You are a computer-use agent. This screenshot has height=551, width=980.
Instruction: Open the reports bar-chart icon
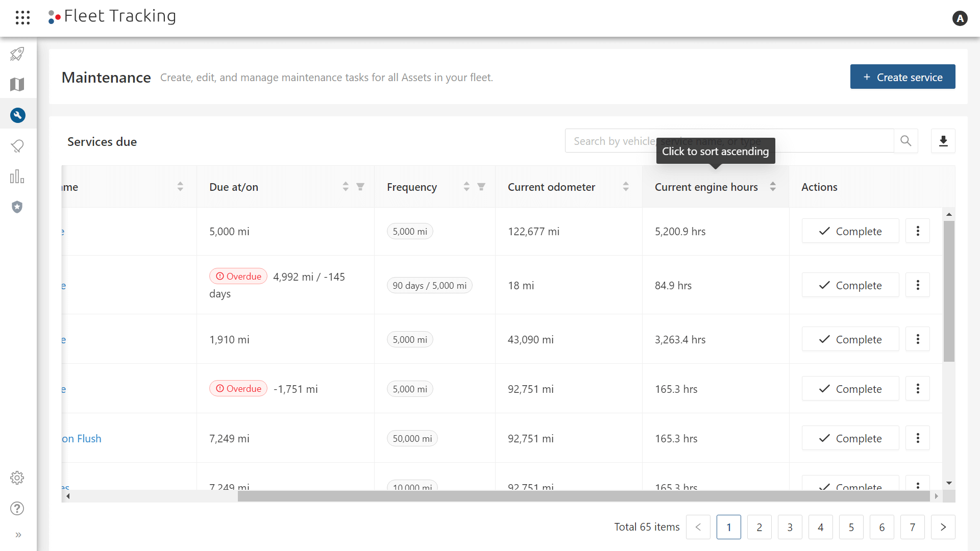[x=17, y=177]
